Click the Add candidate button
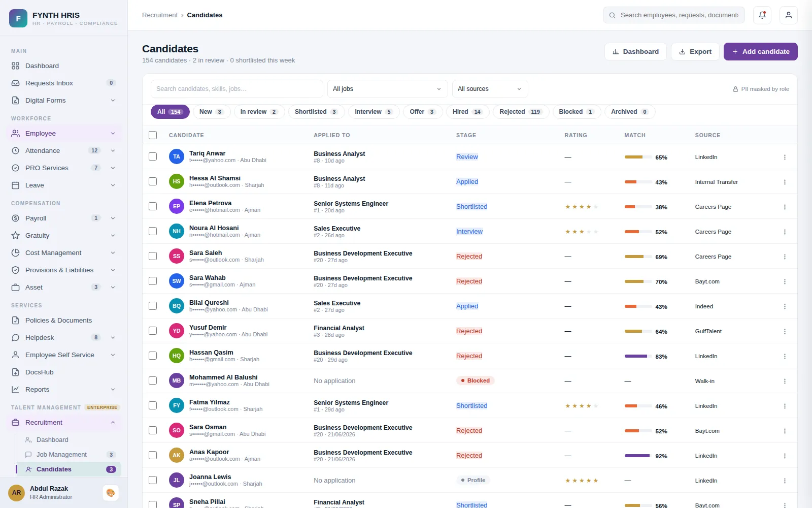Viewport: 812px width, 508px height. (760, 51)
